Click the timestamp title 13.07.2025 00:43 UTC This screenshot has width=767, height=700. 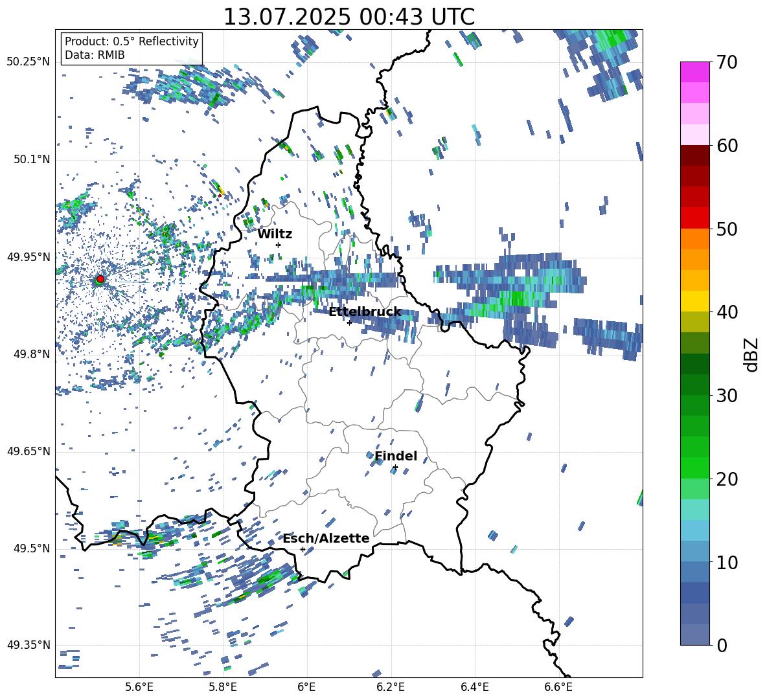pos(349,17)
